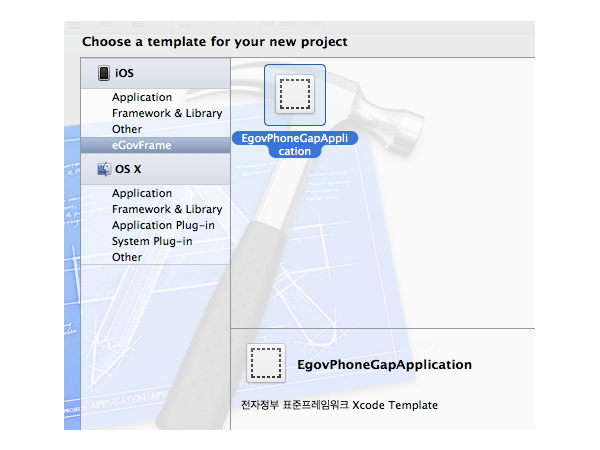Screen dimensions: 600x450
Task: Select the eGovFrame category
Action: click(x=142, y=145)
